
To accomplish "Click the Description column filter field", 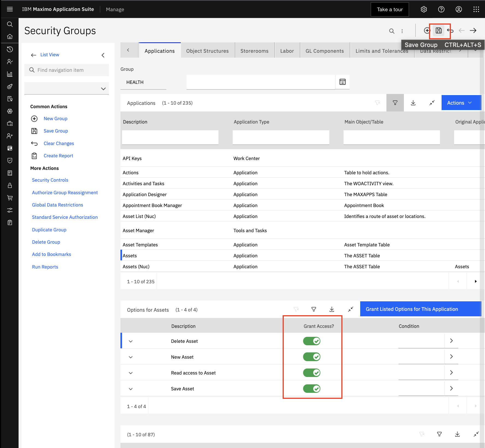I will tap(170, 137).
